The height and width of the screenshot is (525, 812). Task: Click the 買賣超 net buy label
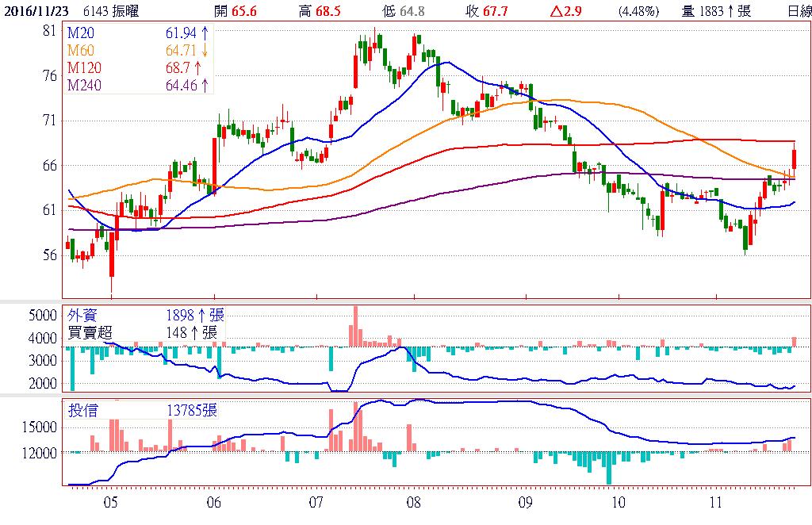tap(90, 331)
